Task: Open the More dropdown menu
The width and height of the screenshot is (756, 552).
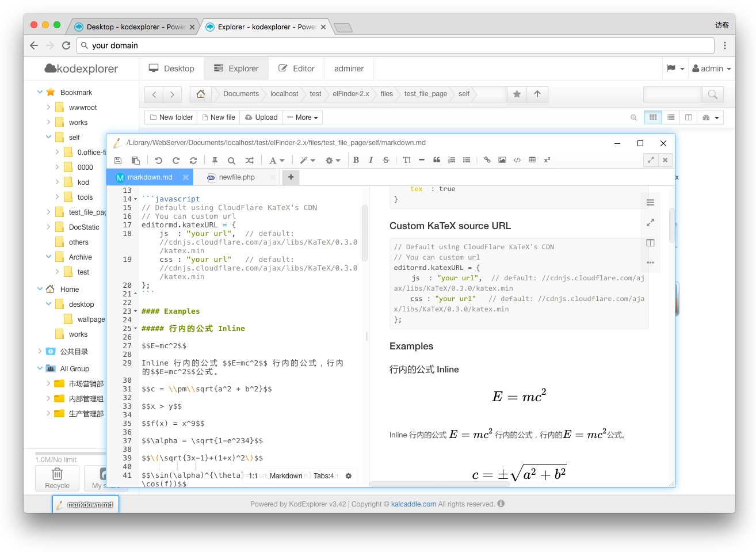Action: [303, 117]
